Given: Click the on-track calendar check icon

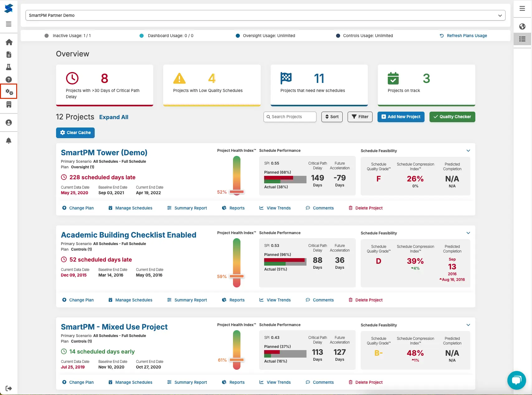Looking at the screenshot, I should pos(393,78).
